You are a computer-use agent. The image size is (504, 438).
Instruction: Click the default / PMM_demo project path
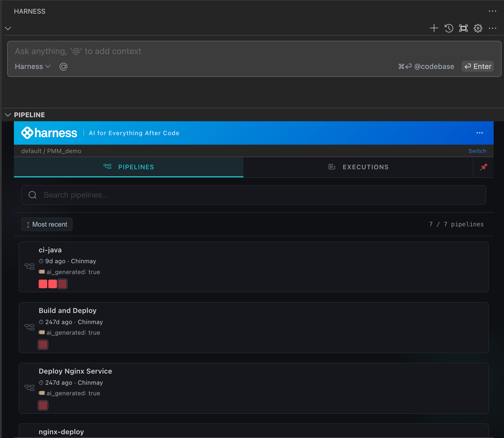click(x=51, y=151)
